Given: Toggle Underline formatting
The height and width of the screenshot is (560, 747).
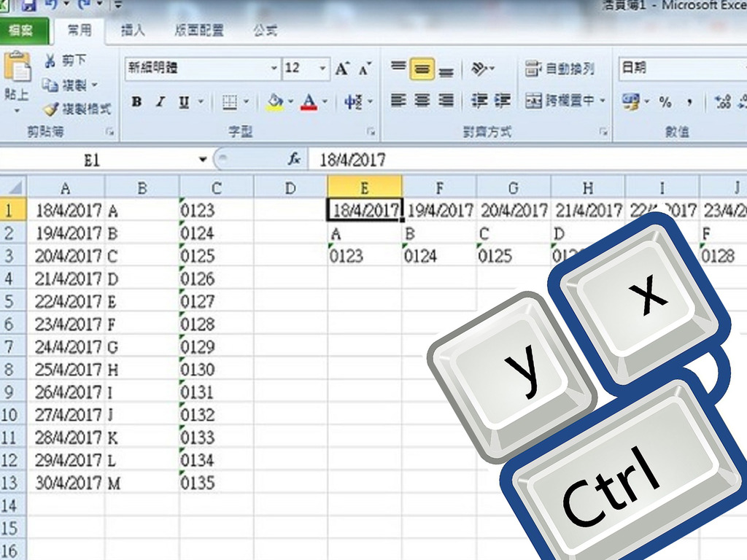Looking at the screenshot, I should (184, 101).
